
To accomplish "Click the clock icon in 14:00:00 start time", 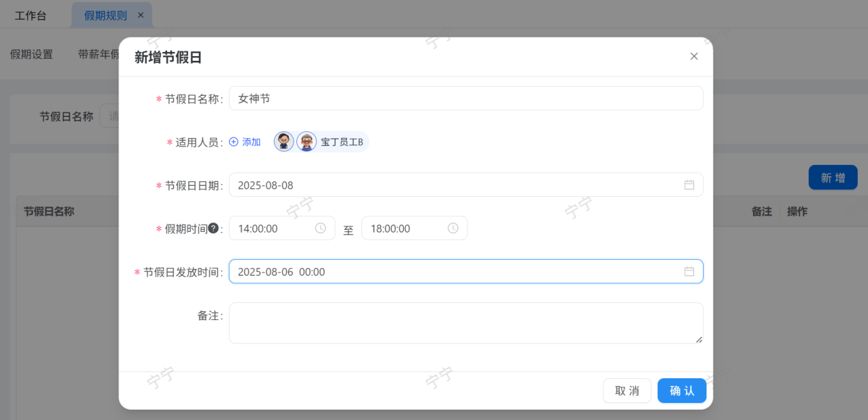I will (320, 228).
